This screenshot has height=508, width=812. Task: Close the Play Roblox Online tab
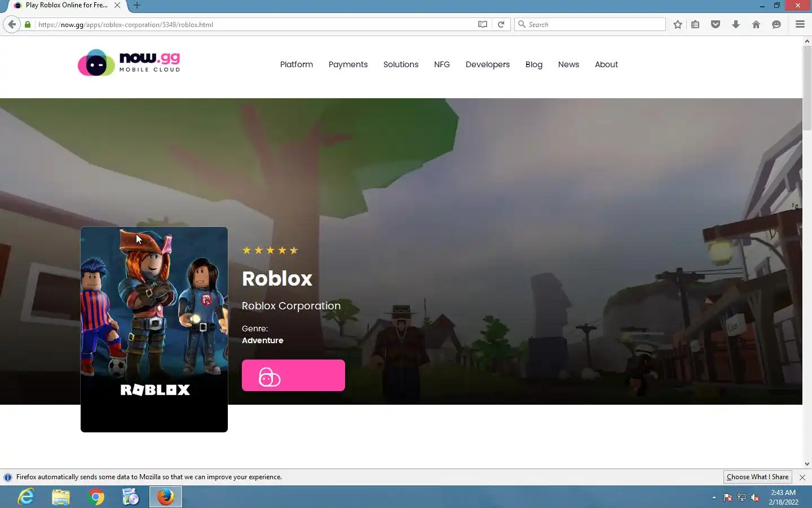(117, 5)
